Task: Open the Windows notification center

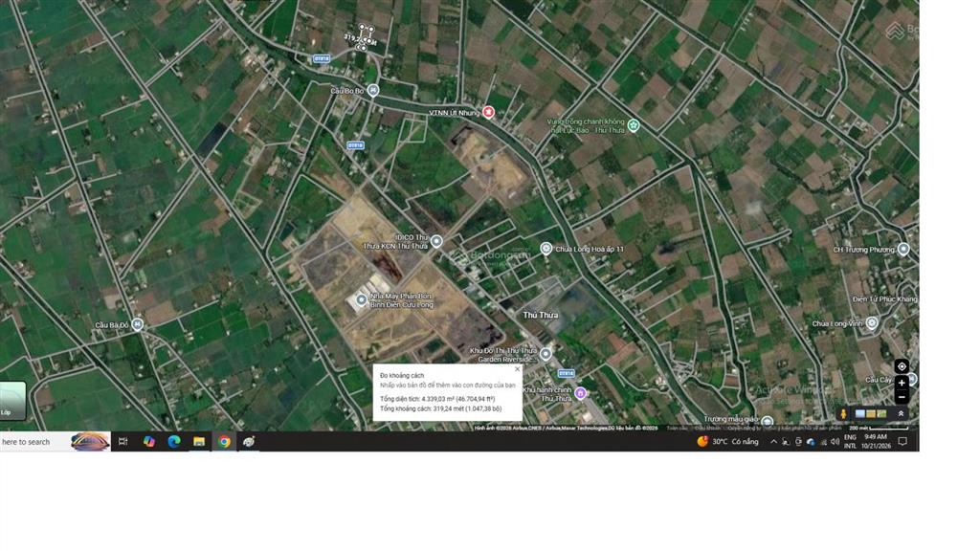Action: point(902,442)
